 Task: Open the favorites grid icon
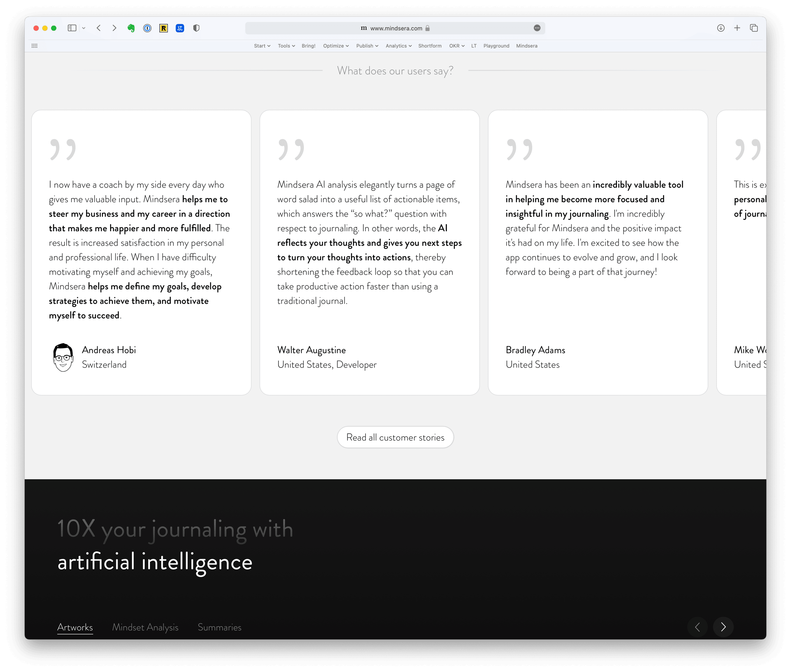[34, 46]
